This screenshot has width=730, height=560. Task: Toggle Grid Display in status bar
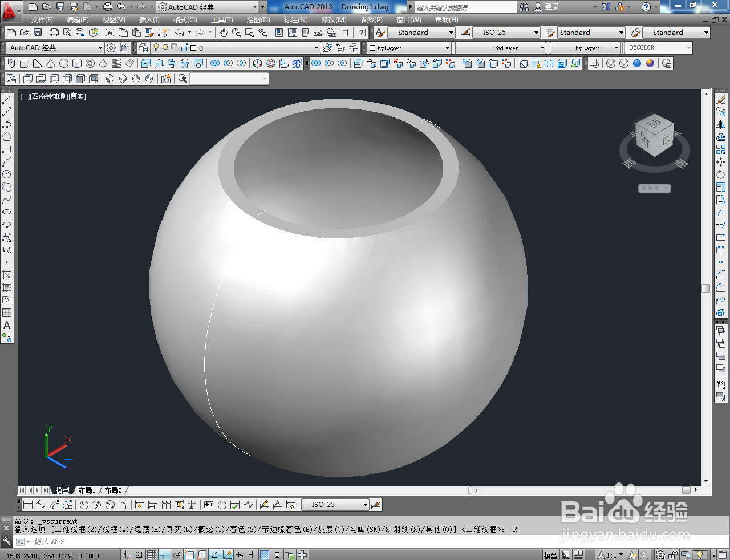pyautogui.click(x=152, y=554)
